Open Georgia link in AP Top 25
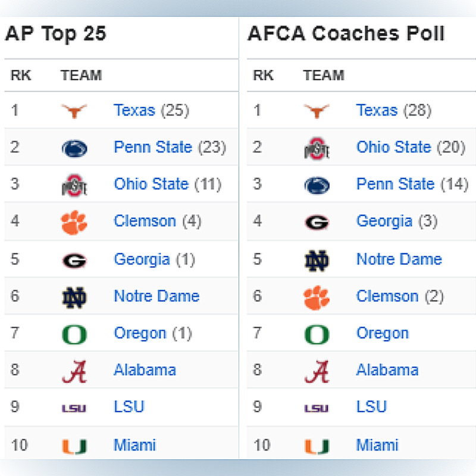Screen dimensions: 476x476 [x=142, y=259]
